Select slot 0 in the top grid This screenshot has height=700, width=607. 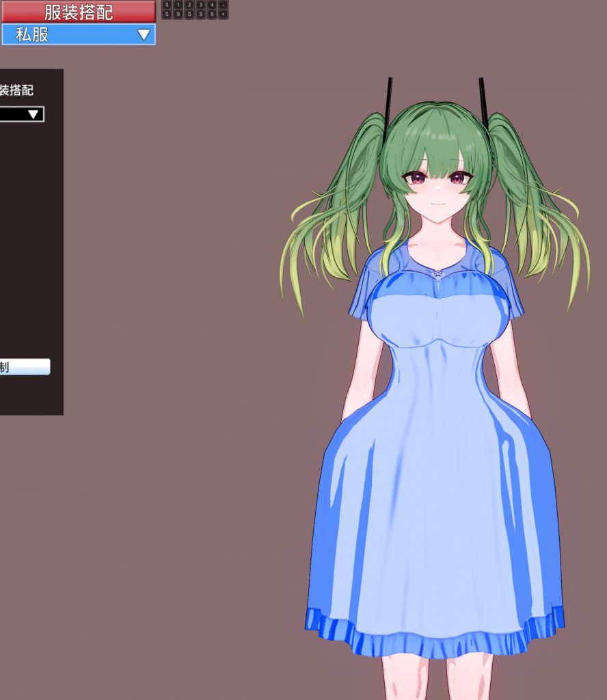coord(167,5)
